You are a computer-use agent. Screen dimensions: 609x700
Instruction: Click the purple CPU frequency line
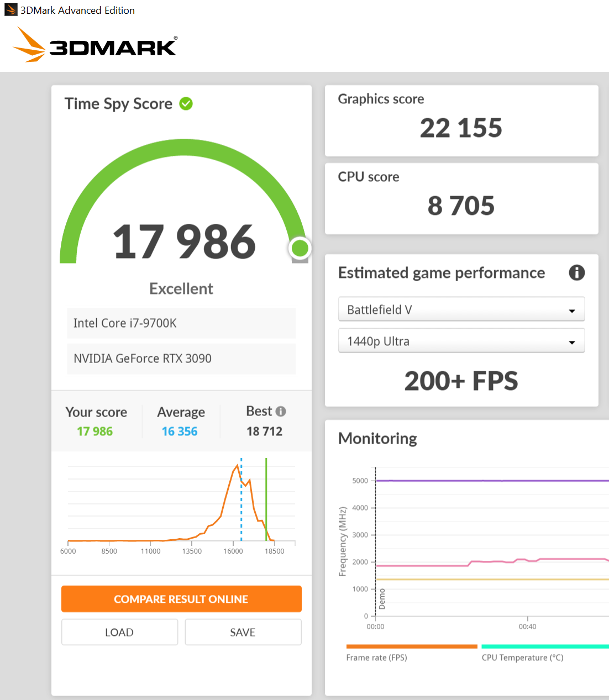tap(492, 481)
